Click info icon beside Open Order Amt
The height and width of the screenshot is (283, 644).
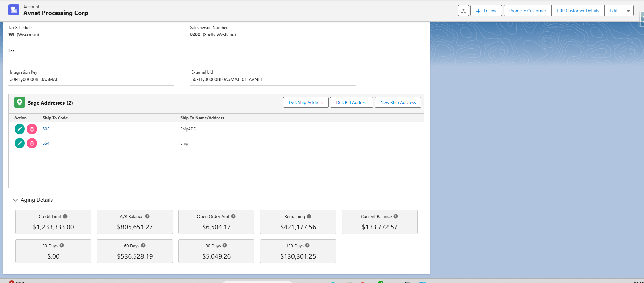[233, 216]
